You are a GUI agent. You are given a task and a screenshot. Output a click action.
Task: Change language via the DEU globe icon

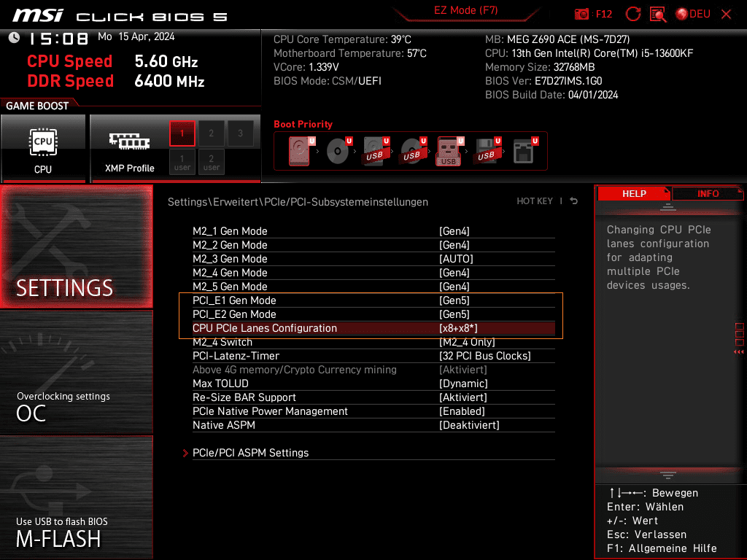pos(693,15)
